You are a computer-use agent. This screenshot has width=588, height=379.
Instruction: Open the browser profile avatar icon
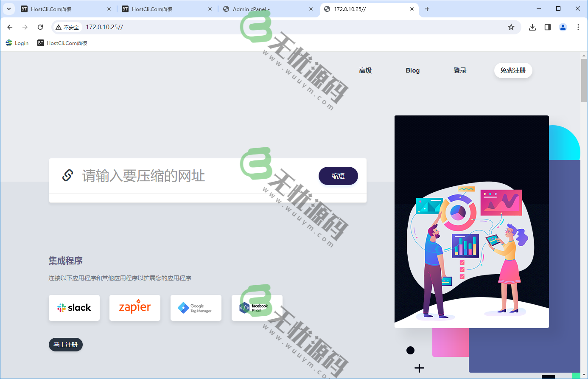click(x=563, y=27)
